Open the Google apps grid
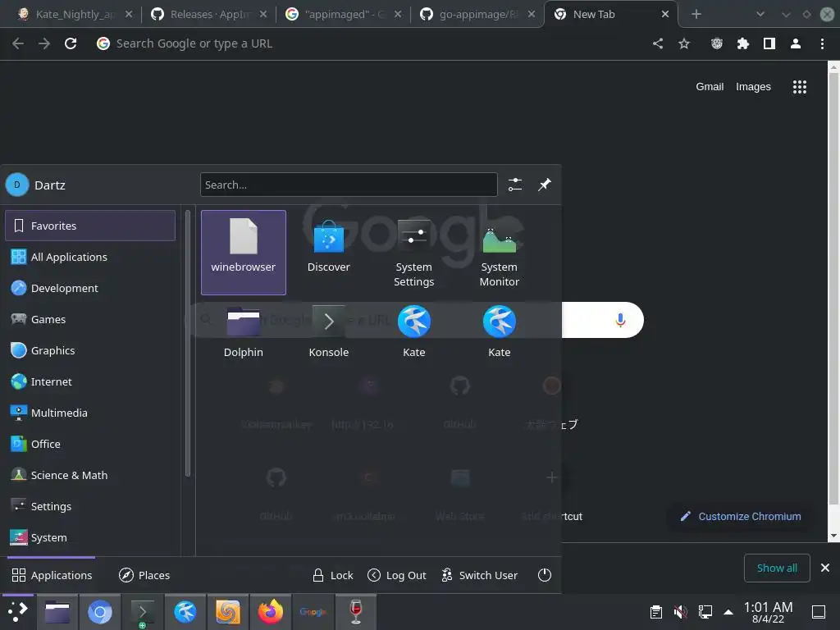The width and height of the screenshot is (840, 630). point(799,87)
